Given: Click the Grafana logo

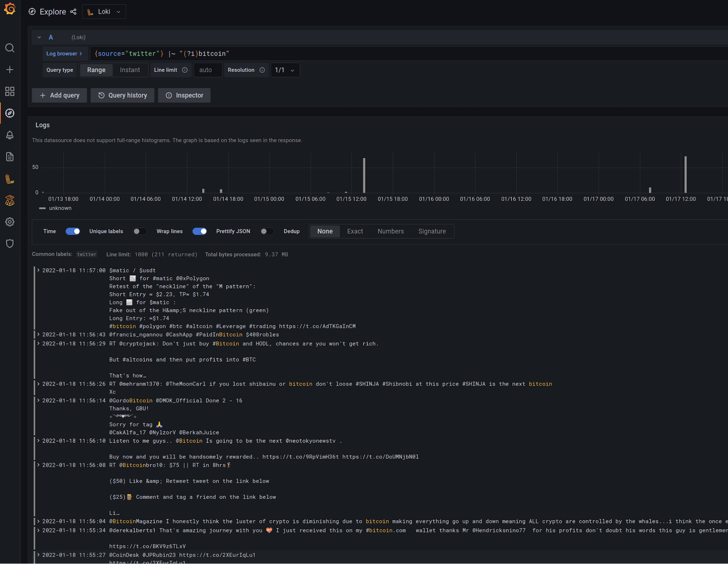Looking at the screenshot, I should click(x=10, y=9).
